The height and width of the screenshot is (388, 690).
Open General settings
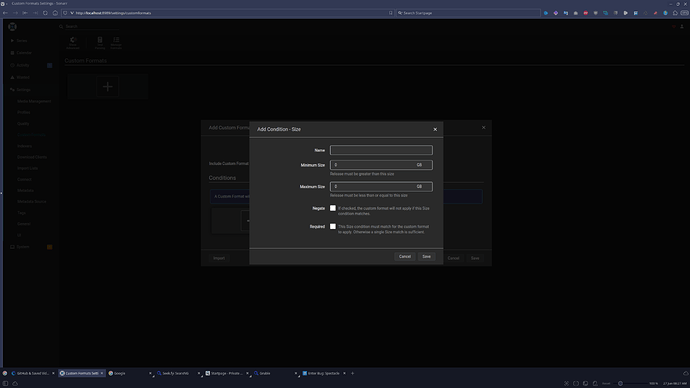coord(24,224)
